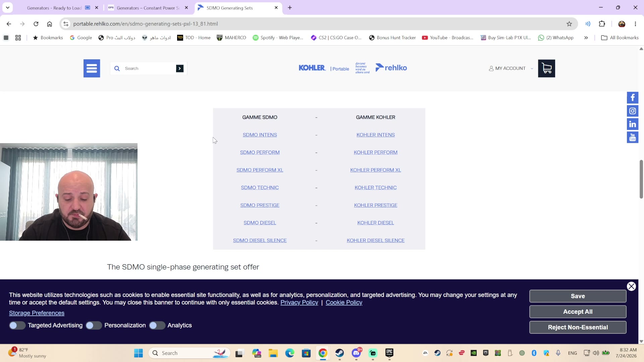The width and height of the screenshot is (644, 362).
Task: Show more bookmarks with the chevron
Action: click(586, 38)
